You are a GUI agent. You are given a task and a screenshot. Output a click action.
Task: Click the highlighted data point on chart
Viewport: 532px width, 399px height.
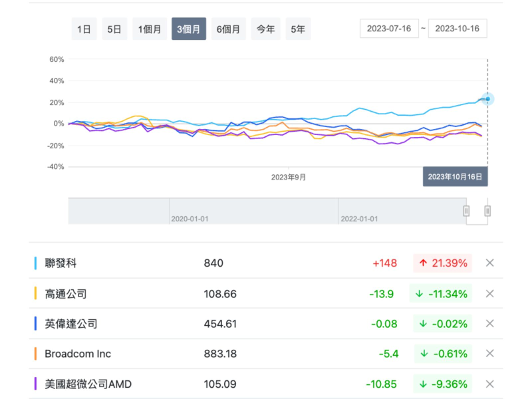(487, 99)
